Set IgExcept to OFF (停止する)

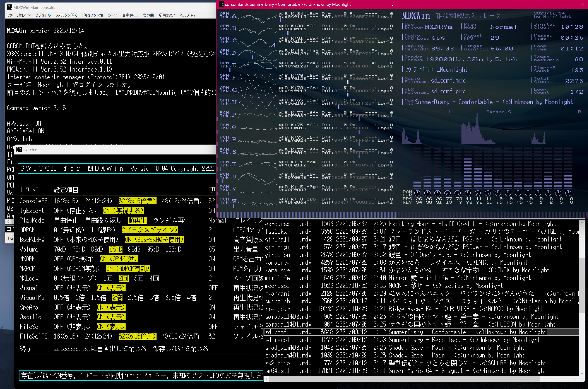click(75, 211)
